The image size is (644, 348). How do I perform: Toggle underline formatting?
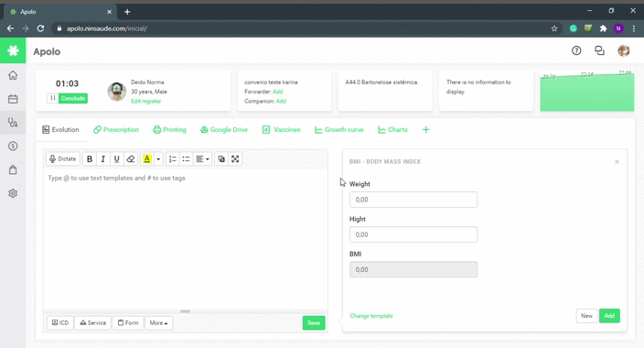[x=117, y=158]
